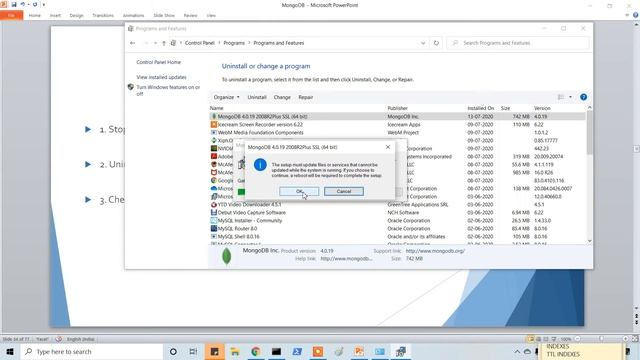Select Icecream Screen Recorder program icon

tap(213, 124)
